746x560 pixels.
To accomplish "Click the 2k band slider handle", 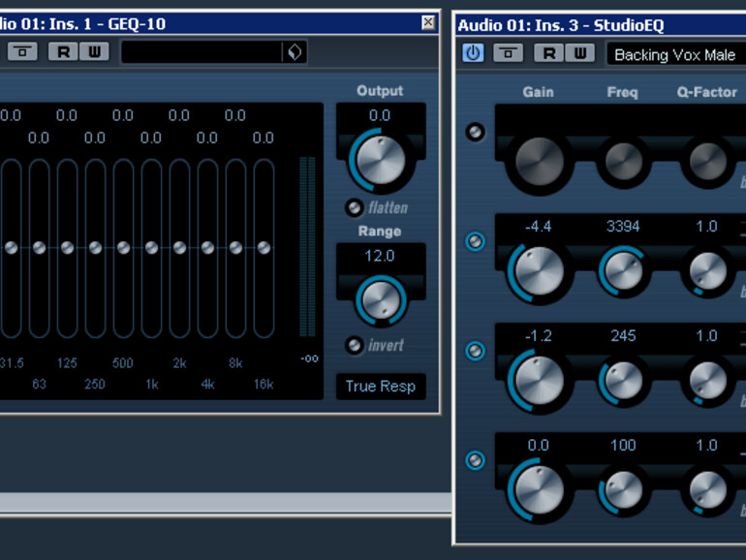I will click(x=180, y=248).
